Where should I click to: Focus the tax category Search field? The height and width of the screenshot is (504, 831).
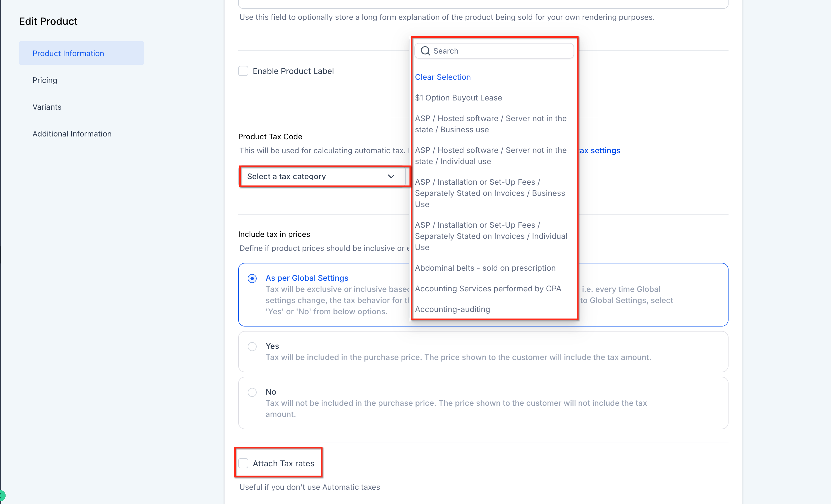pos(499,51)
